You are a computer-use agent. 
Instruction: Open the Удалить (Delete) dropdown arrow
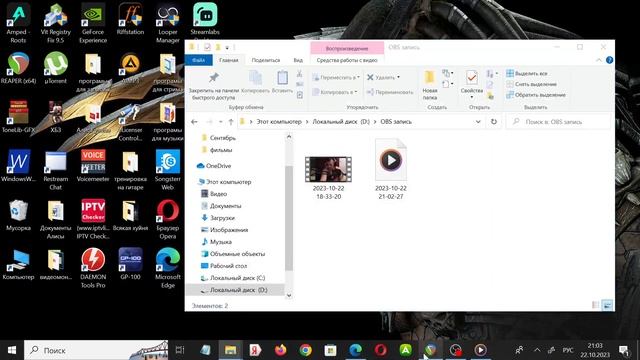(x=398, y=77)
